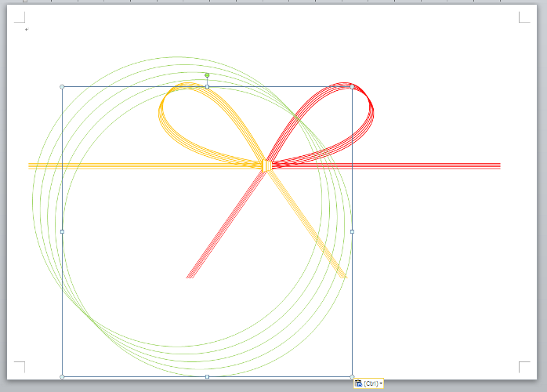Click the knot at the bow center

tap(266, 165)
